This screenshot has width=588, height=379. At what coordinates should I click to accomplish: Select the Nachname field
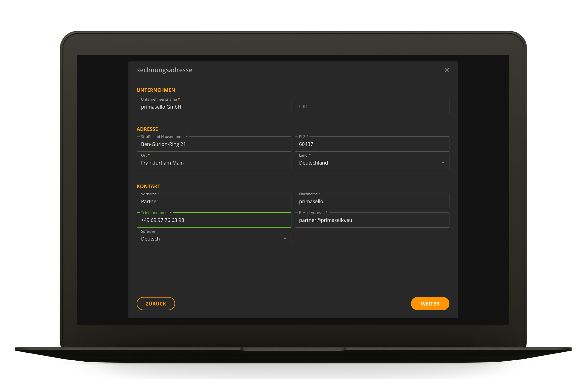[372, 202]
